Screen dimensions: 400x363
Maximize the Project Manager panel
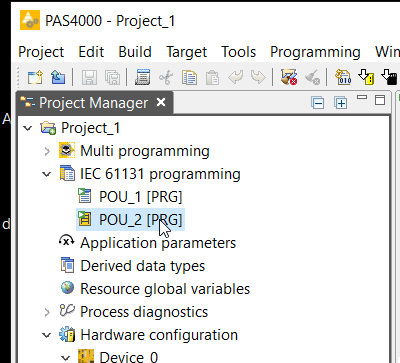(380, 100)
